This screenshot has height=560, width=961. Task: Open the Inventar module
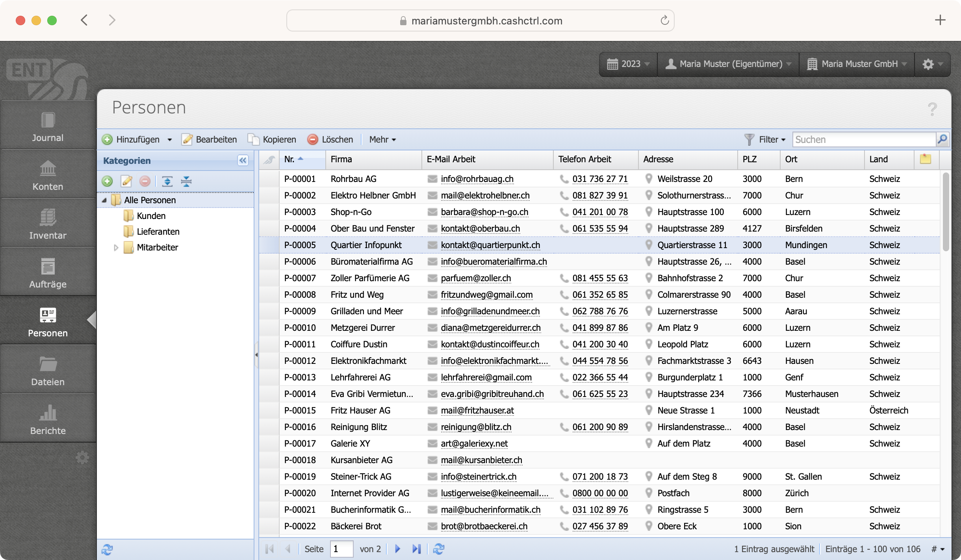pos(48,224)
